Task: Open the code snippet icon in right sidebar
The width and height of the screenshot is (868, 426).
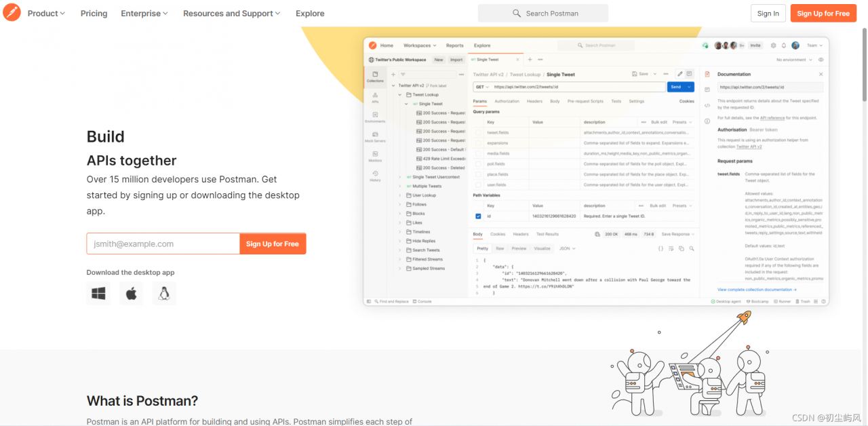Action: tap(707, 105)
